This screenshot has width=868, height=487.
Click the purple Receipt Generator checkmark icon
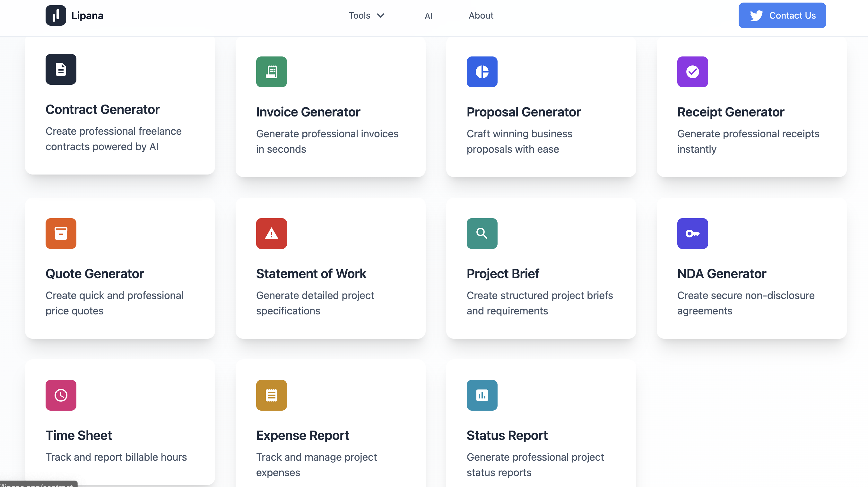click(692, 72)
